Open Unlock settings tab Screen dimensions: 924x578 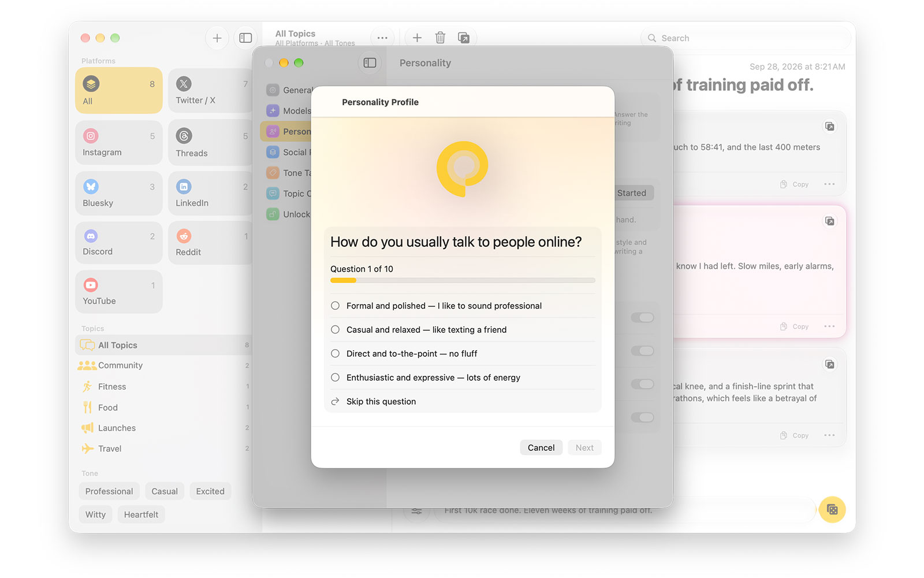289,214
